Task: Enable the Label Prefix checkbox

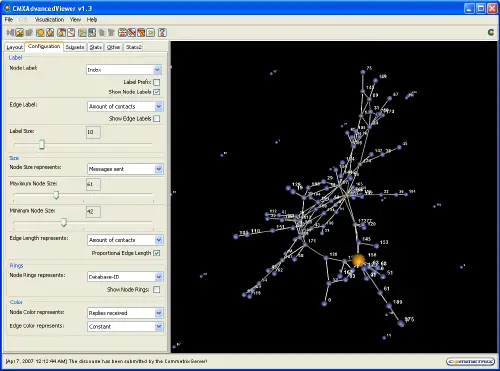Action: [x=157, y=82]
